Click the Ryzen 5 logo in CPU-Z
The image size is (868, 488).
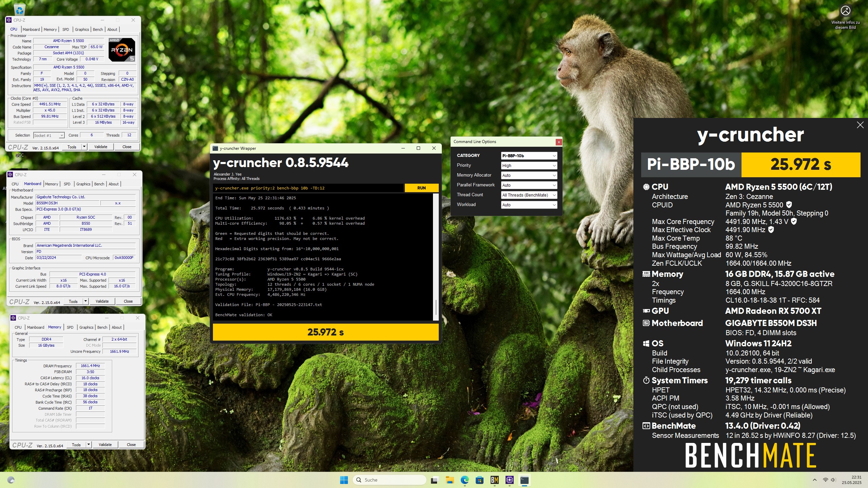(122, 50)
